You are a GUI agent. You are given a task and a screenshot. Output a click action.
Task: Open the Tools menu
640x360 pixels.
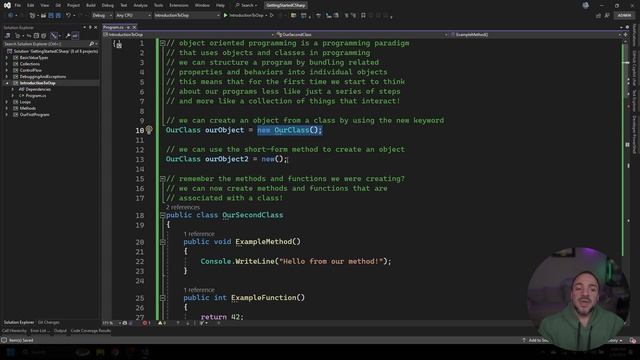158,5
